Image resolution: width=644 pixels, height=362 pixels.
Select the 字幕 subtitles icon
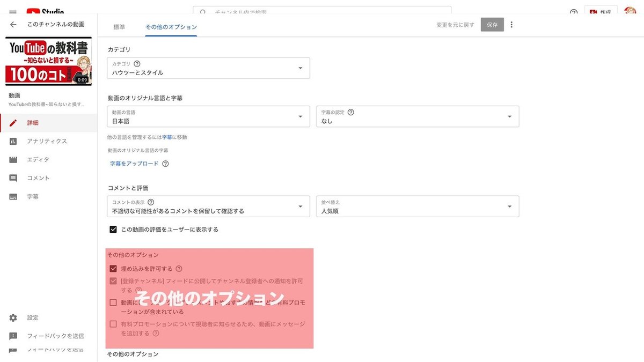coord(14,196)
